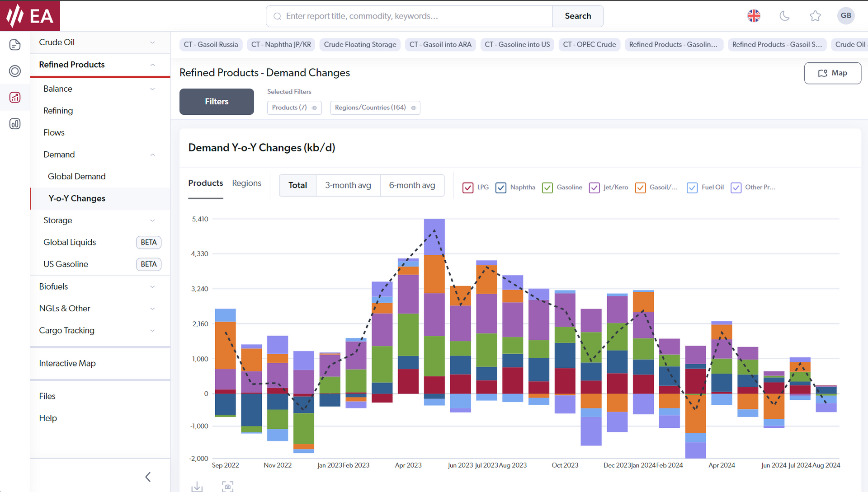Take chart screenshot with camera icon

tap(228, 487)
